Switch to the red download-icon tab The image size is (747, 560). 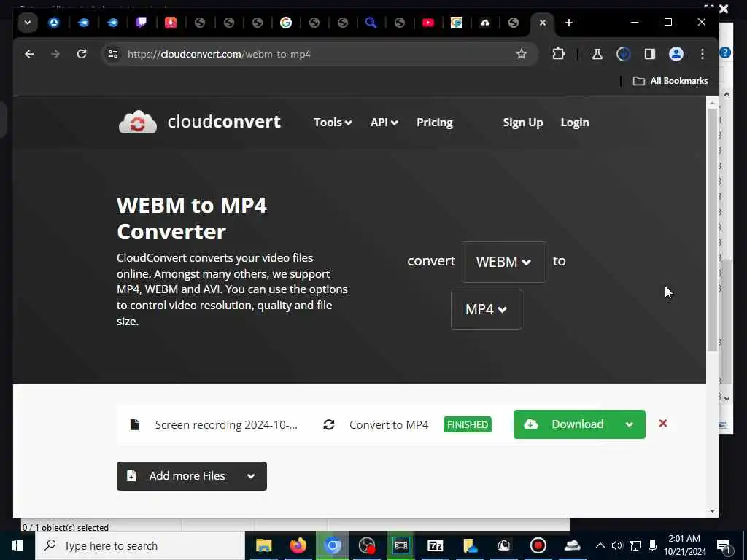[x=171, y=23]
